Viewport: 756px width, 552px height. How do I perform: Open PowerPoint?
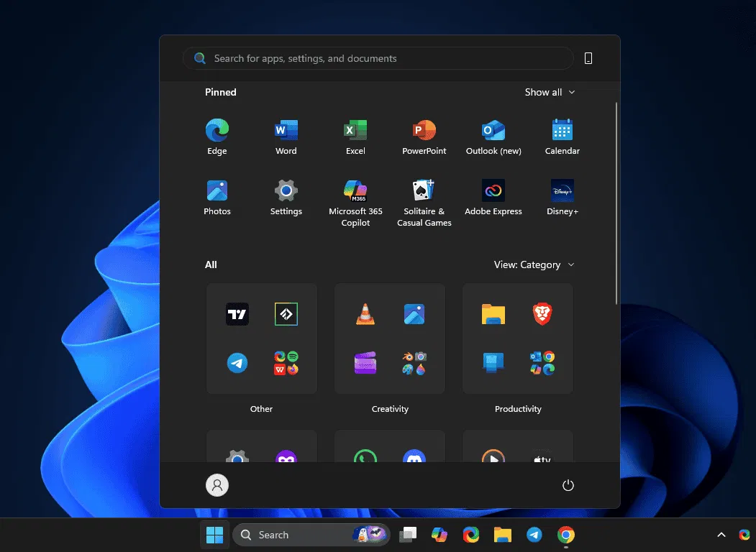pyautogui.click(x=424, y=132)
